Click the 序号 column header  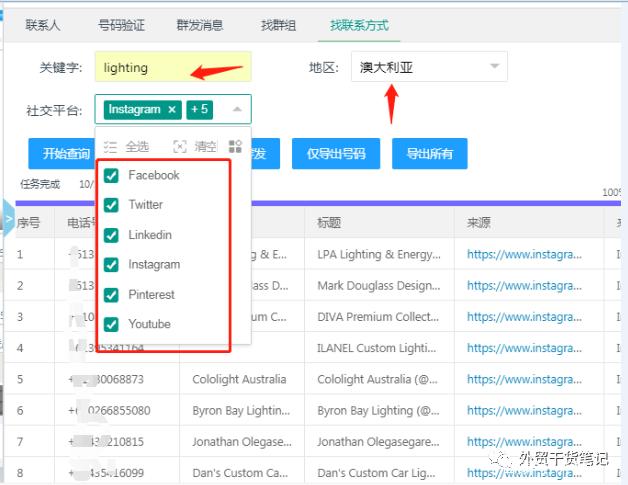pos(28,222)
